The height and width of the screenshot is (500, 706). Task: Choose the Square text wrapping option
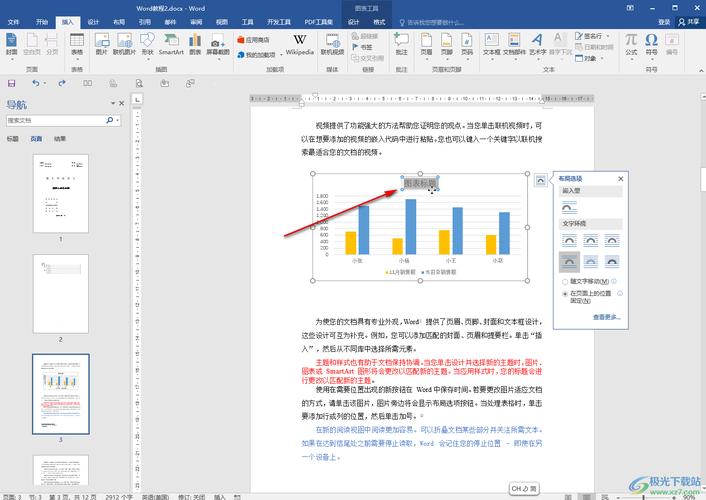(x=569, y=241)
